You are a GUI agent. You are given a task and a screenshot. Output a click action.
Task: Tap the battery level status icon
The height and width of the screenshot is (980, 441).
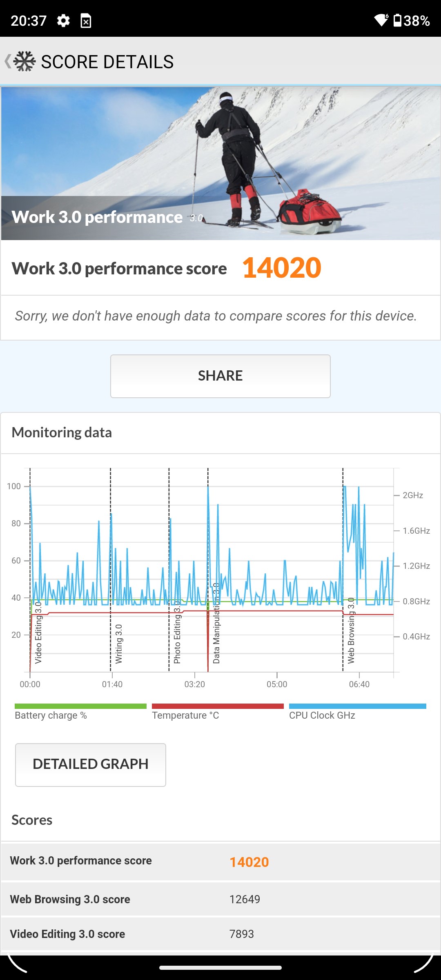click(x=397, y=20)
